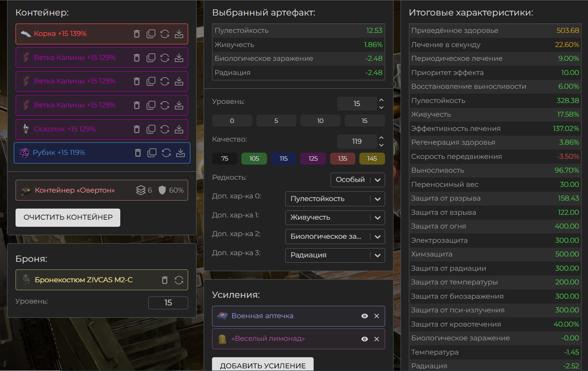Screen dimensions: 588x371
Task: Duplicate the Осколок +15 129% artifact
Action: [151, 129]
